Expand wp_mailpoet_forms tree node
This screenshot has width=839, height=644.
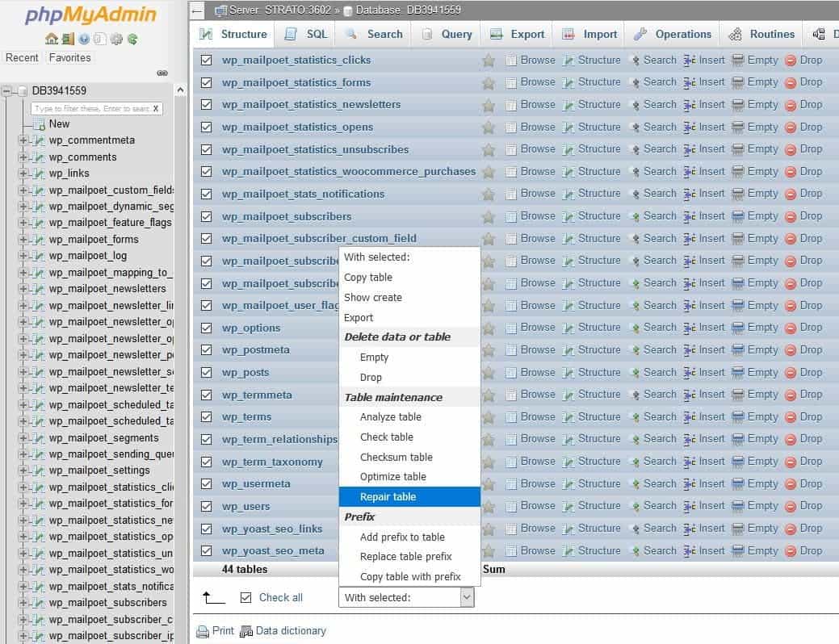coord(23,240)
